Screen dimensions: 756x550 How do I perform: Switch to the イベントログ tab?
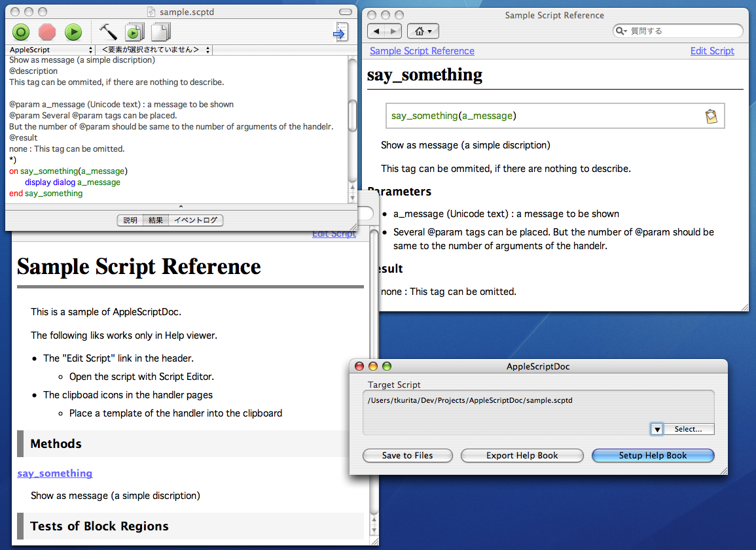196,220
